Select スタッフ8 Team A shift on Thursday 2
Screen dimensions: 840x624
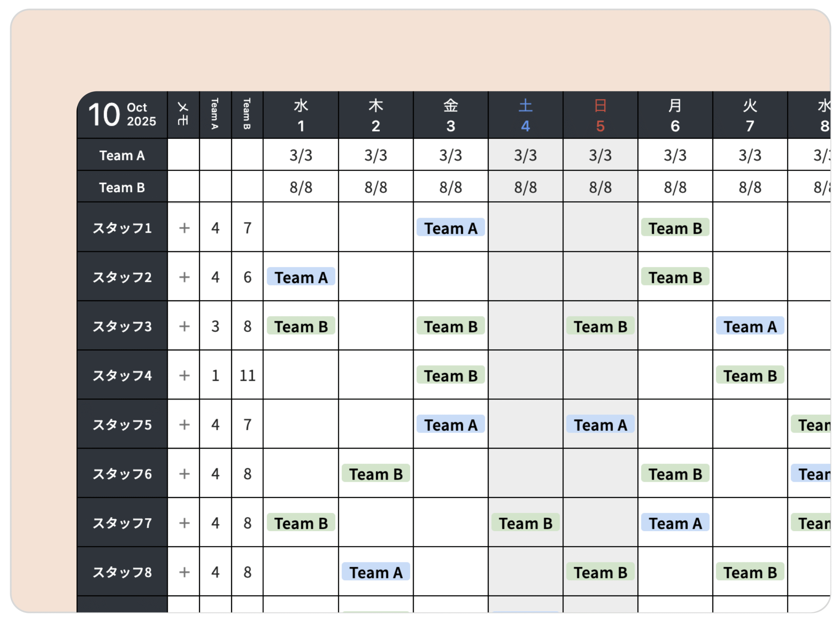pos(375,572)
